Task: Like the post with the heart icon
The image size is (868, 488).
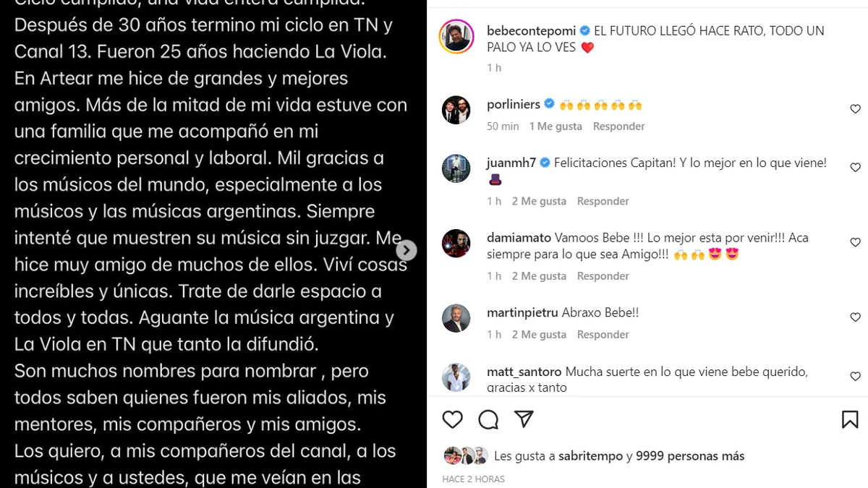Action: [452, 419]
